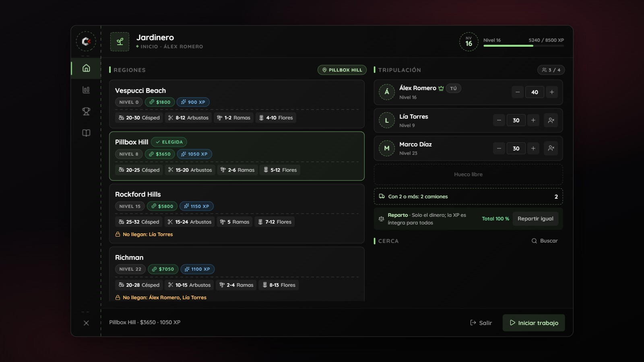Click the Hueco libre empty slot

click(x=468, y=175)
